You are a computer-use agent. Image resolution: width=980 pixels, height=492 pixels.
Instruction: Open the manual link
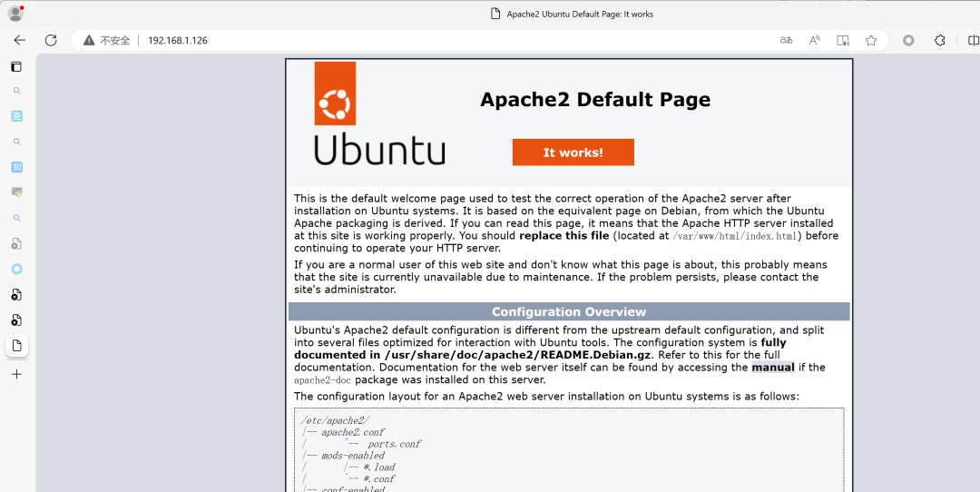(x=773, y=367)
